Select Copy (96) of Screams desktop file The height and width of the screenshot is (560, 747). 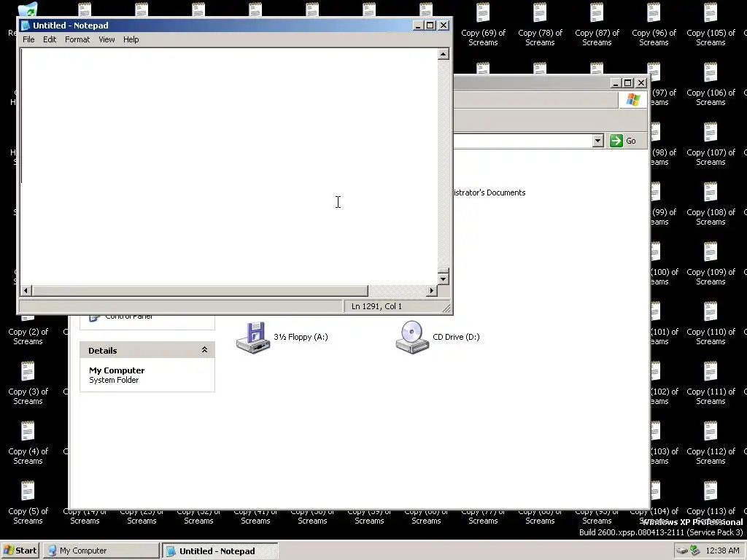pyautogui.click(x=654, y=24)
